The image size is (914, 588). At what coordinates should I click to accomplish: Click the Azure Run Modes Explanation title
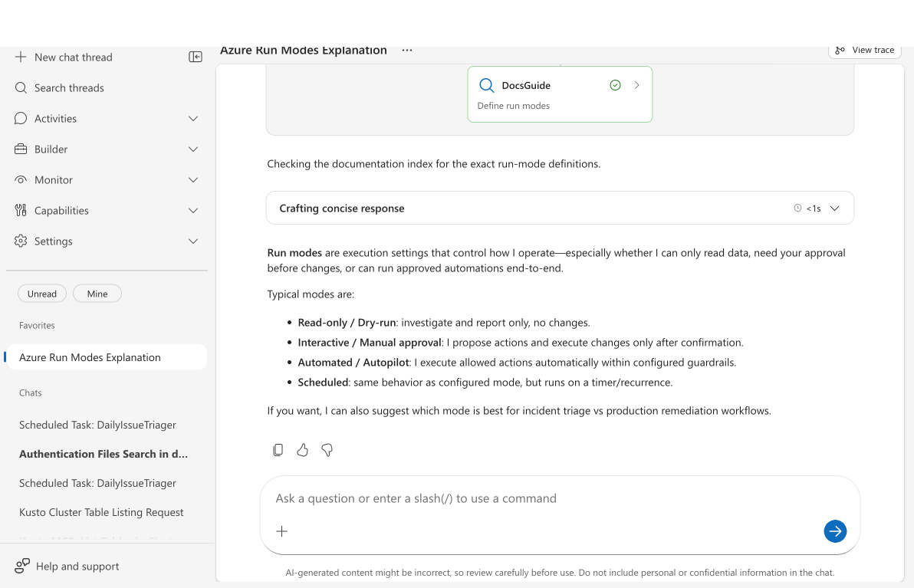(303, 50)
